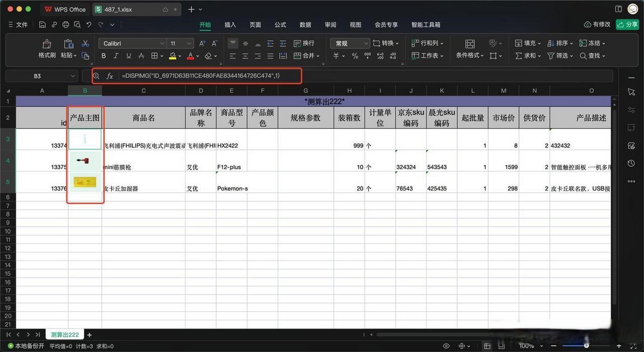Image resolution: width=644 pixels, height=352 pixels.
Task: Toggle bold formatting with the B icon
Action: pos(103,56)
